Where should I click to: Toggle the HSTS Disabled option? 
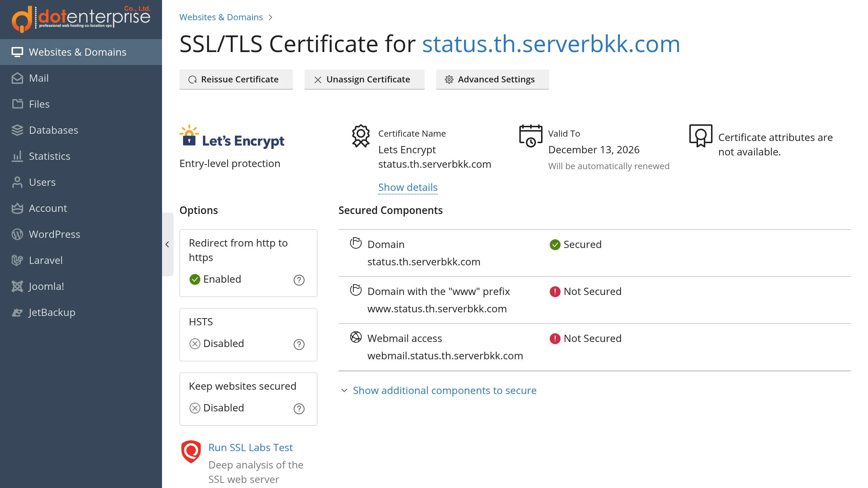(x=217, y=343)
